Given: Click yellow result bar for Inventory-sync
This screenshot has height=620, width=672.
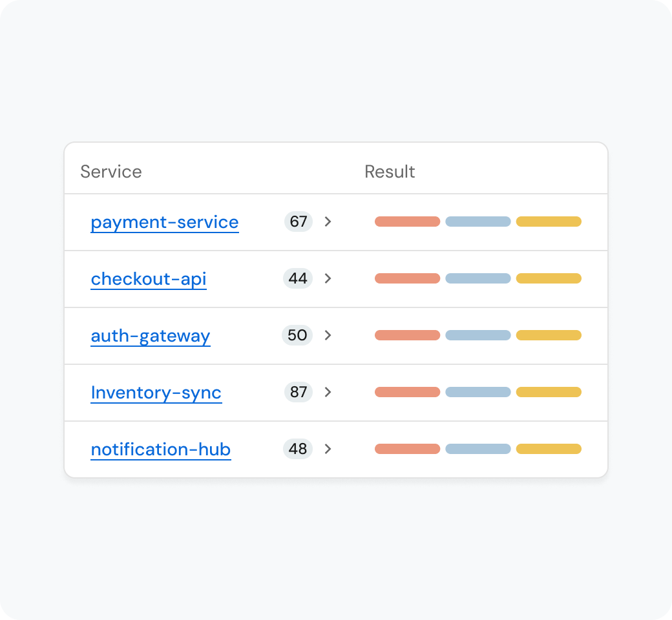Looking at the screenshot, I should [549, 392].
